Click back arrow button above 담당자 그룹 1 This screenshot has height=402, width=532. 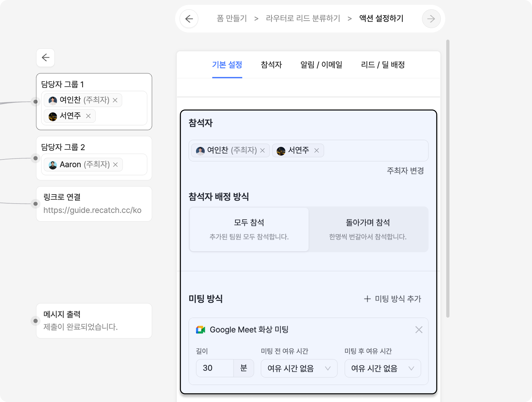click(45, 58)
